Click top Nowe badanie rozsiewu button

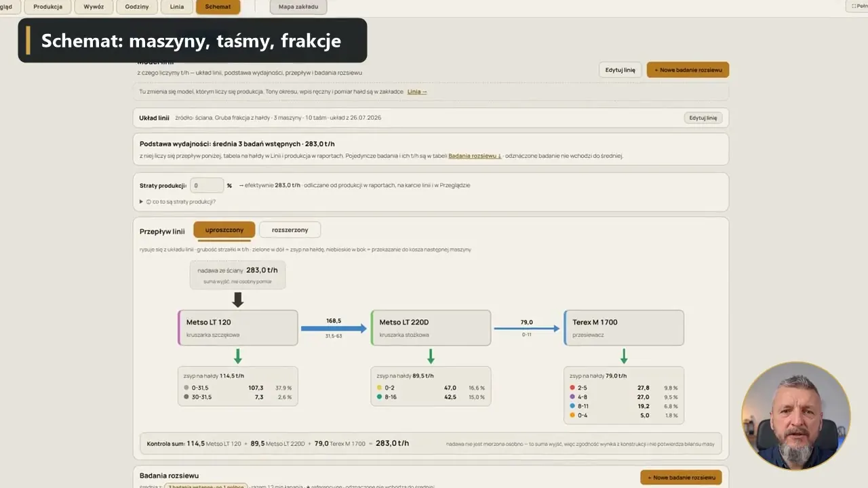(x=688, y=70)
